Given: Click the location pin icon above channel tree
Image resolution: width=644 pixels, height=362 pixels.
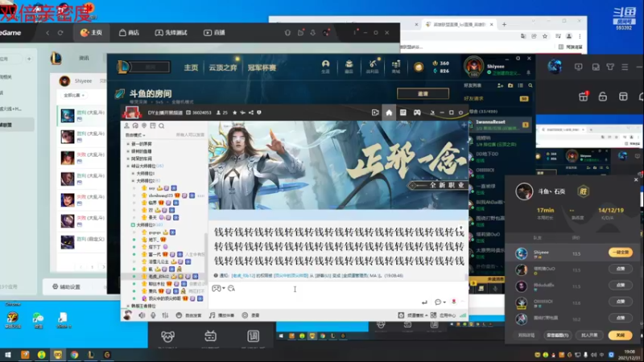Looking at the screenshot, I should 144,126.
